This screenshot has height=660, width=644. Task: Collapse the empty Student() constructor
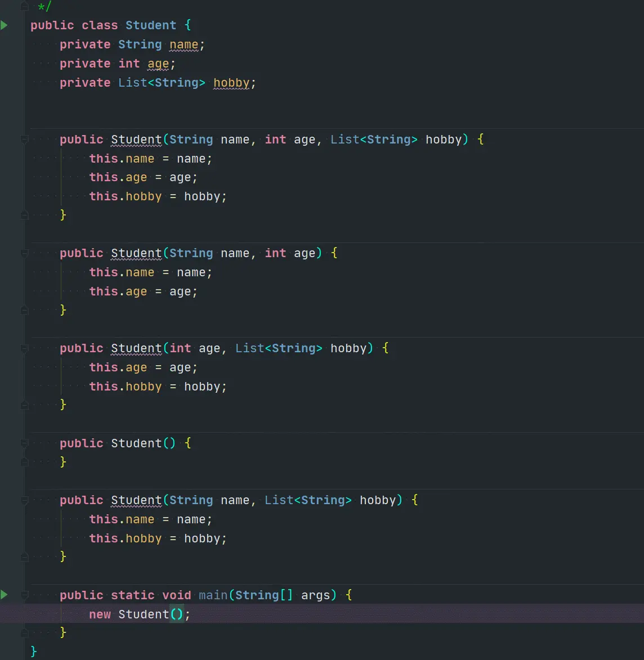[x=24, y=443]
